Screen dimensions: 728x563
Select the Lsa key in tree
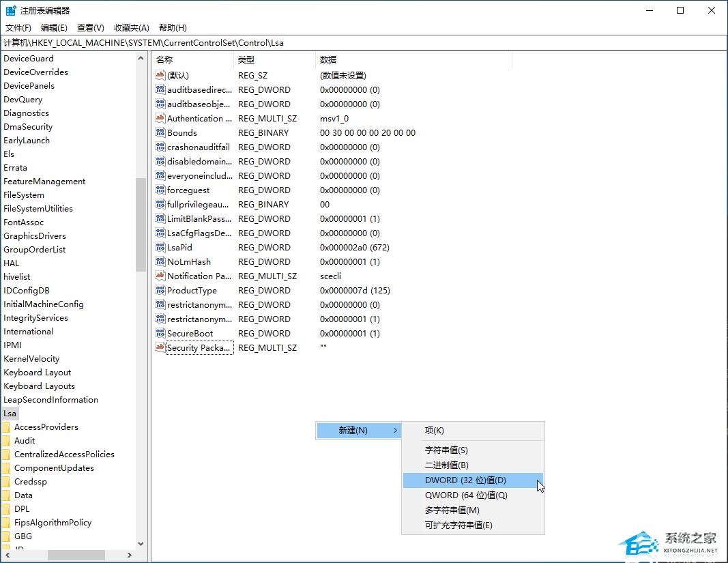click(10, 414)
